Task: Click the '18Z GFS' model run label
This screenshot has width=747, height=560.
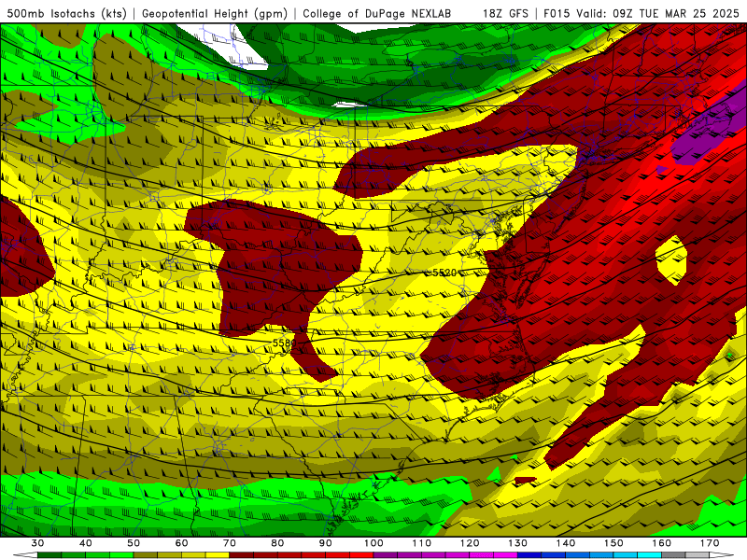Action: 505,13
